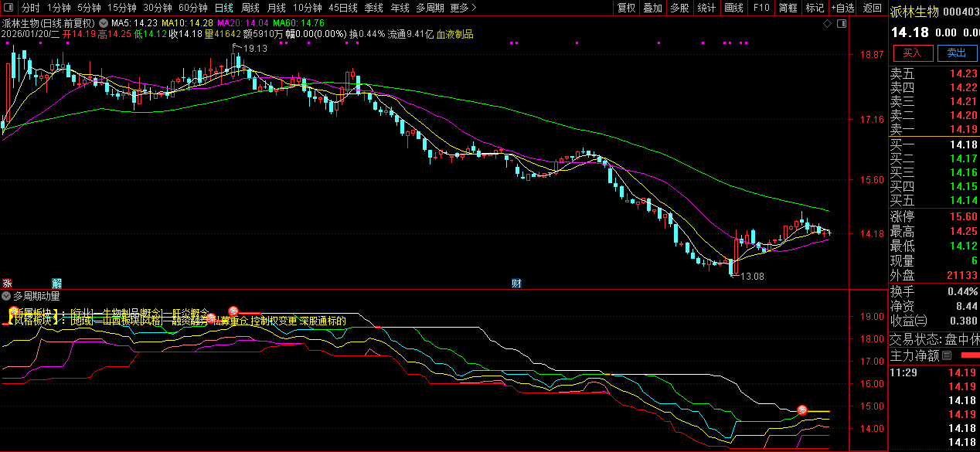Click the red 多 signal near 15.00
The height and width of the screenshot is (452, 980).
802,410
